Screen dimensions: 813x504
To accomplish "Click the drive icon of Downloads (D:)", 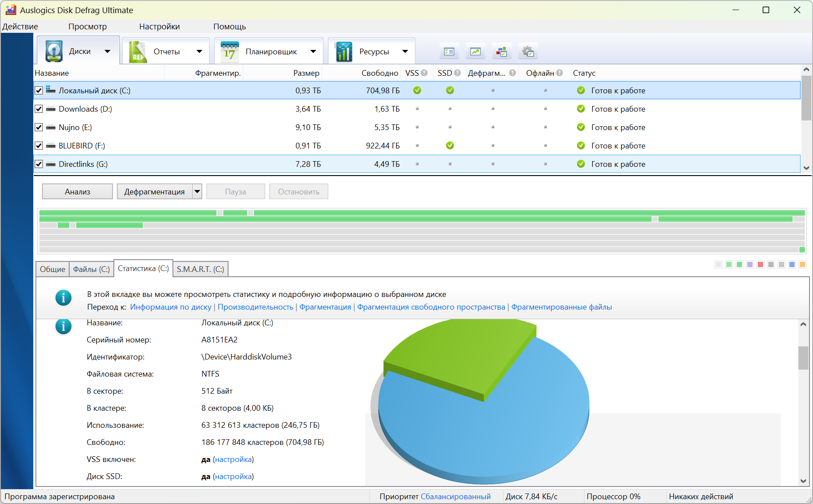I will pos(51,109).
